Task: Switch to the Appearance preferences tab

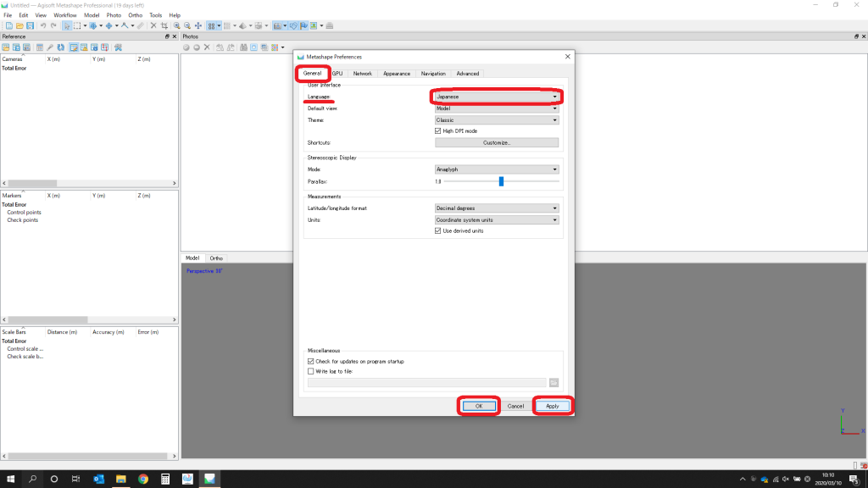Action: click(x=397, y=74)
